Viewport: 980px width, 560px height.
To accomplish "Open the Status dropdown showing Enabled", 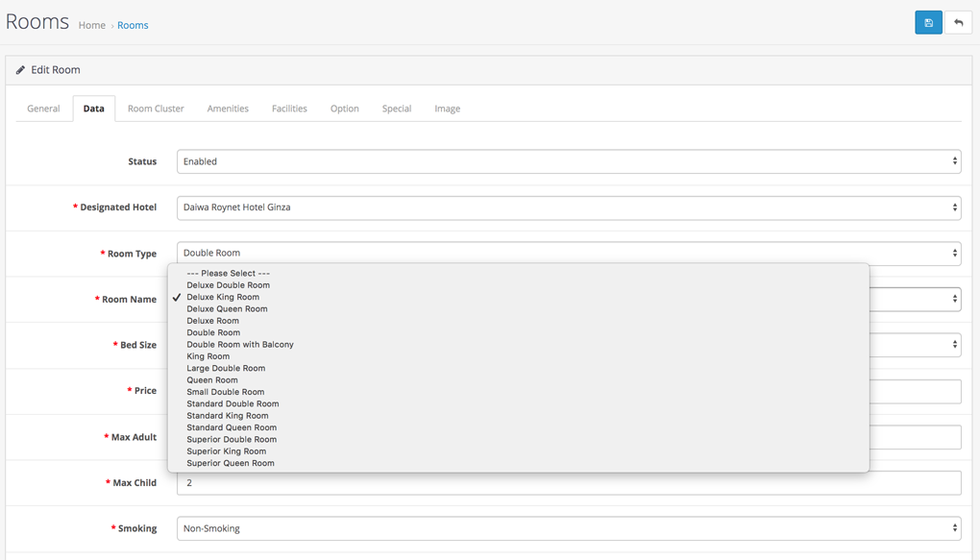I will [569, 161].
